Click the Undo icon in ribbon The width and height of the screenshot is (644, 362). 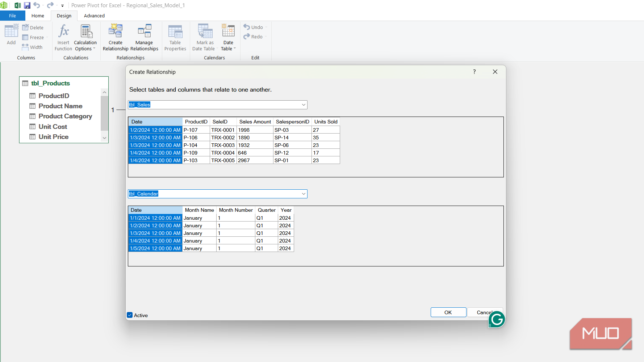tap(247, 27)
